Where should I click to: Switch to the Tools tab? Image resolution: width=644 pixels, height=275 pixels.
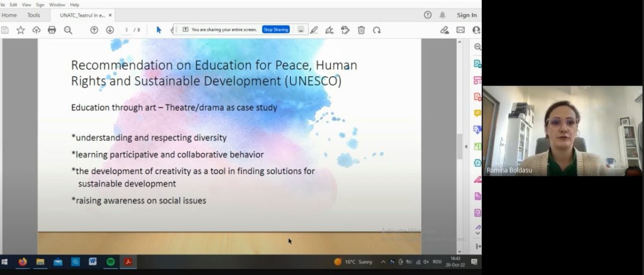[x=34, y=16]
